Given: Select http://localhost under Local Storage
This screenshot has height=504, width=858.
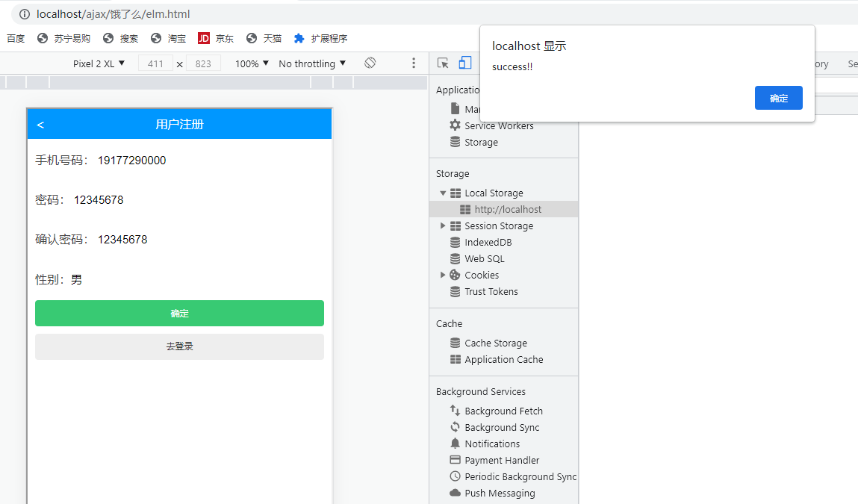Looking at the screenshot, I should pos(508,210).
